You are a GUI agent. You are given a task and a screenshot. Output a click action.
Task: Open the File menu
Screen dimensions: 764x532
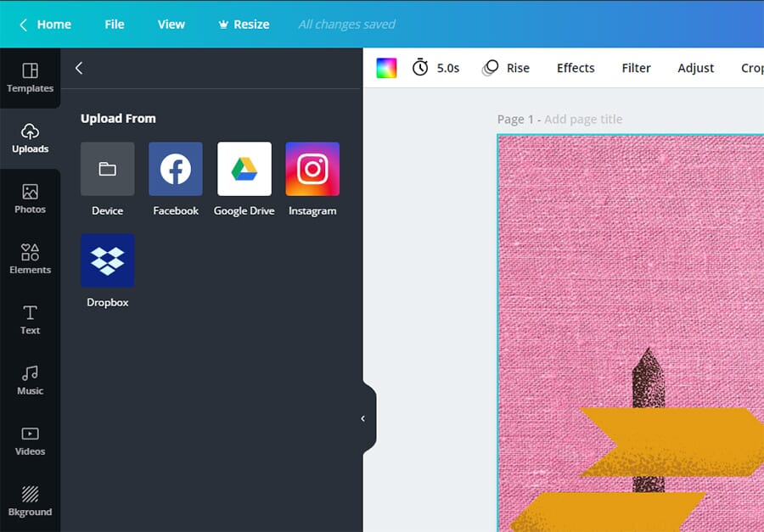coord(115,25)
